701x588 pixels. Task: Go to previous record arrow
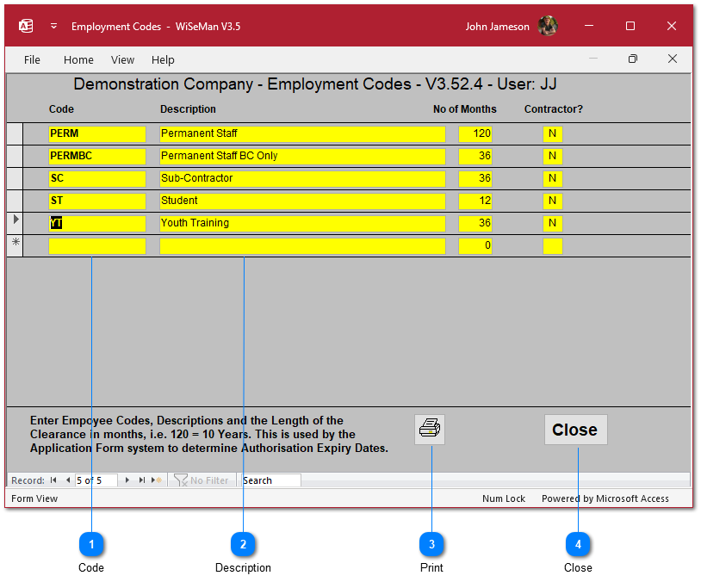click(x=68, y=480)
